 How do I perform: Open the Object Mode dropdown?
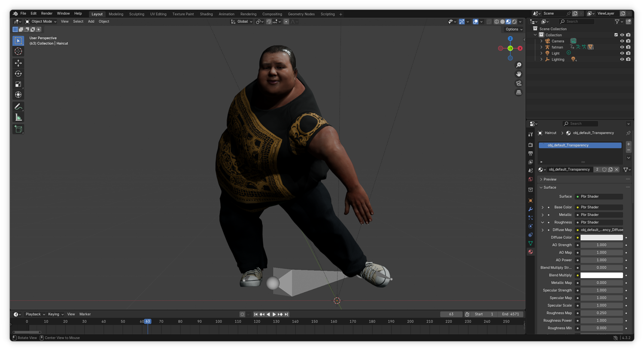pyautogui.click(x=41, y=22)
